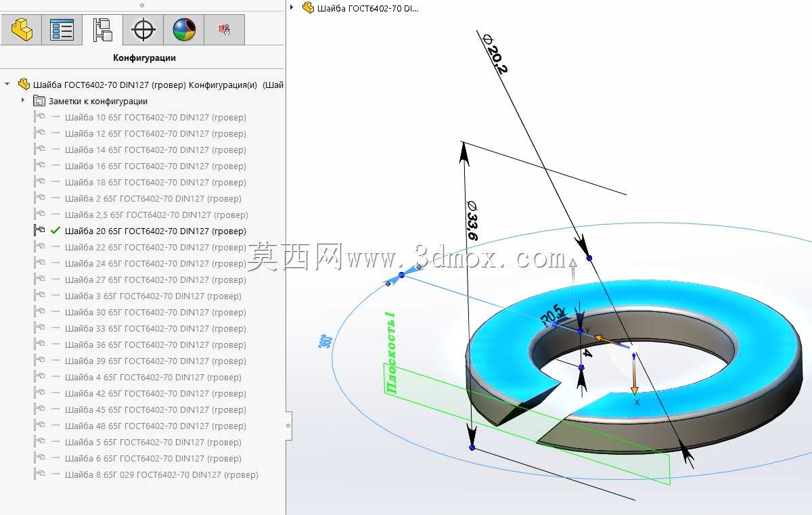Click the panel collapse handle on divider

288,426
